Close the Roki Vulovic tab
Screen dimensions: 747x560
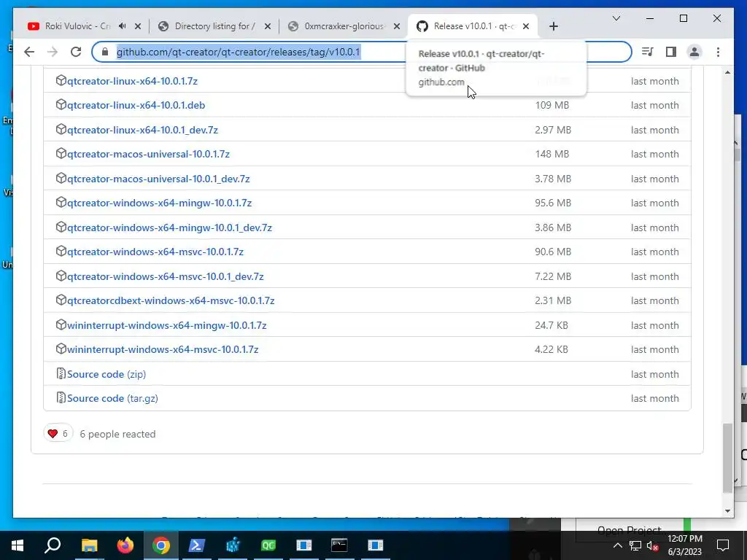point(138,26)
